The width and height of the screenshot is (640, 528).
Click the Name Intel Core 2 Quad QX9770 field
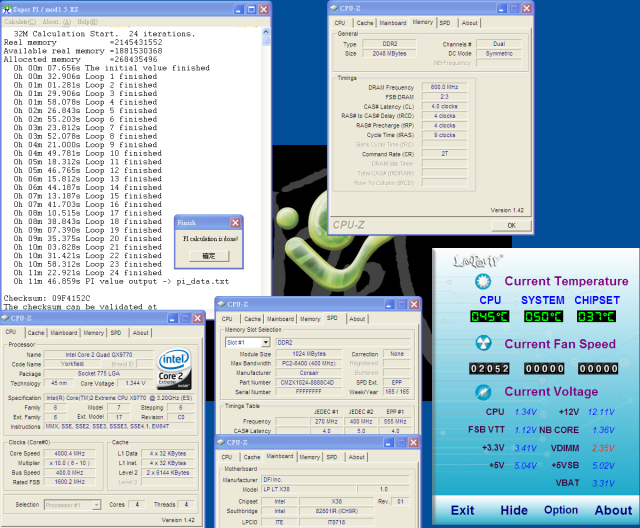[x=98, y=355]
